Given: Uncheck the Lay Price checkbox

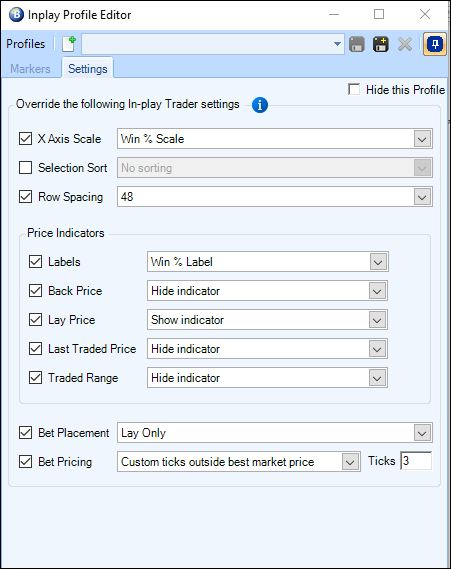Looking at the screenshot, I should (35, 320).
